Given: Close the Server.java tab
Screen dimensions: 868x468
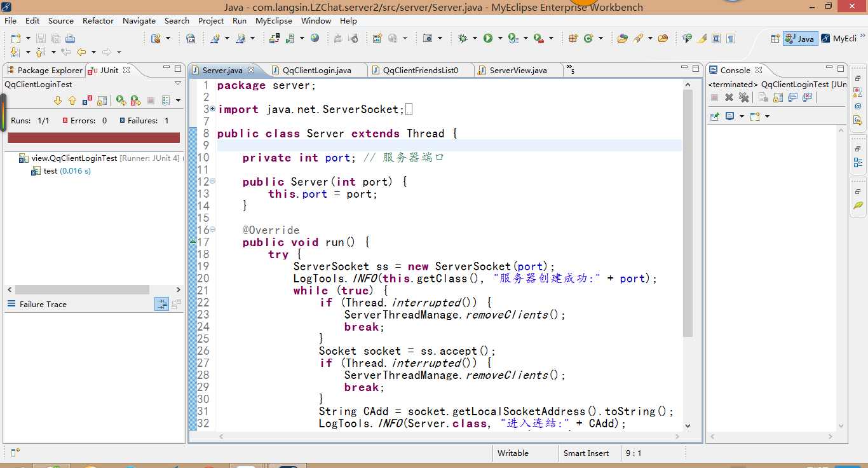Looking at the screenshot, I should click(251, 70).
